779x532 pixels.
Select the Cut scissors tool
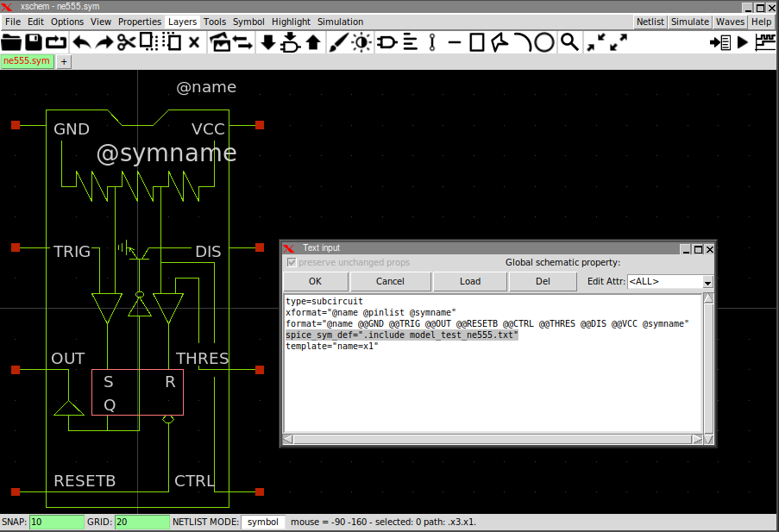(x=126, y=42)
